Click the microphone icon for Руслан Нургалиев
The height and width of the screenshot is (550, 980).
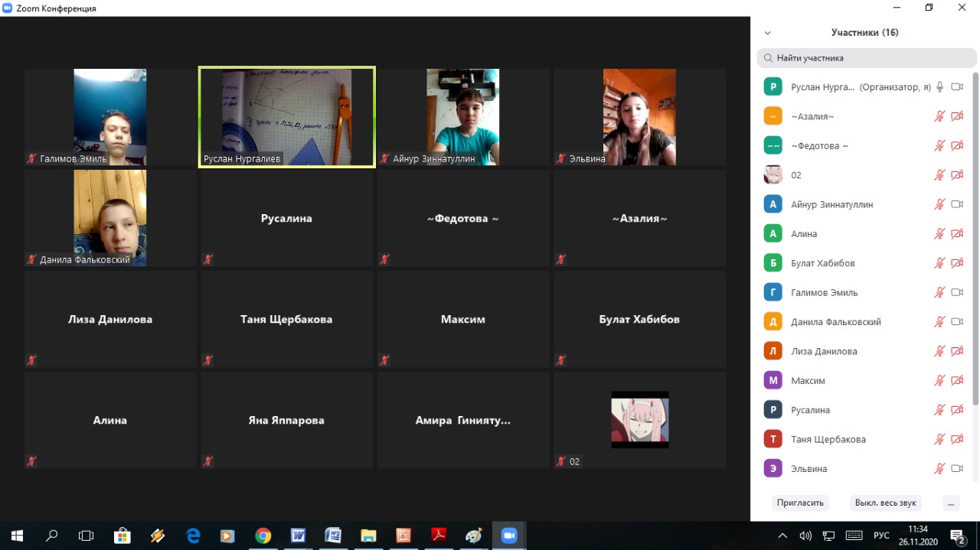tap(939, 87)
